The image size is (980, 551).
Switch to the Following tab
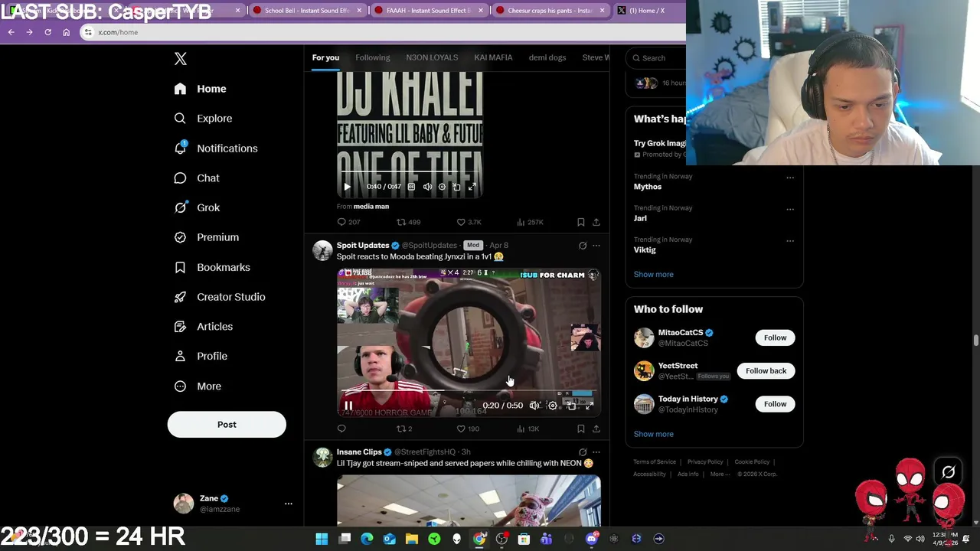tap(372, 57)
